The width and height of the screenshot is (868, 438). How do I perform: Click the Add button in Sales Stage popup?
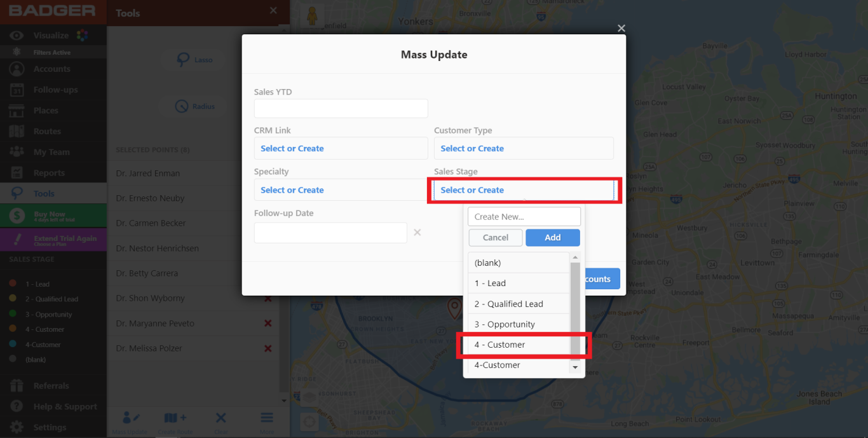[552, 237]
